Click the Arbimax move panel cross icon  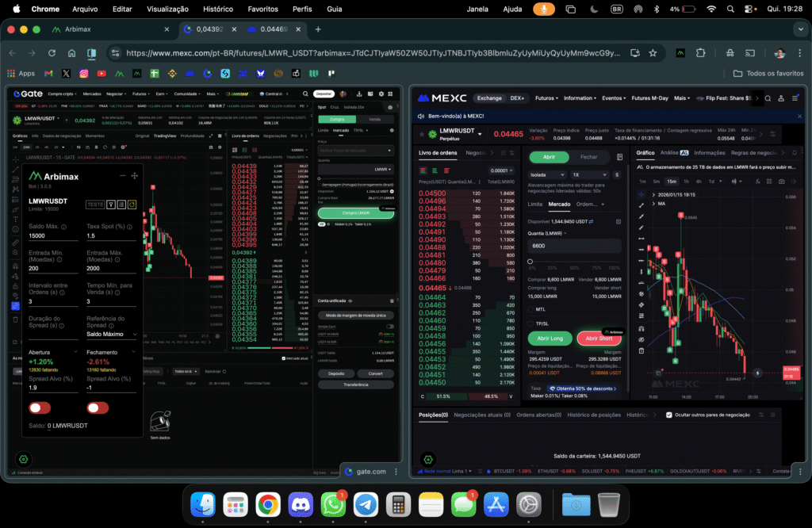[135, 176]
